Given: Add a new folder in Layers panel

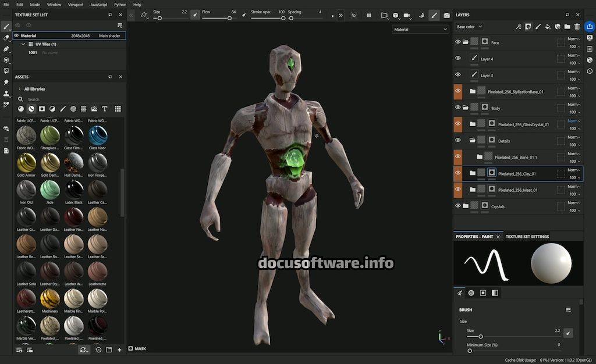Looking at the screenshot, I should 567,27.
